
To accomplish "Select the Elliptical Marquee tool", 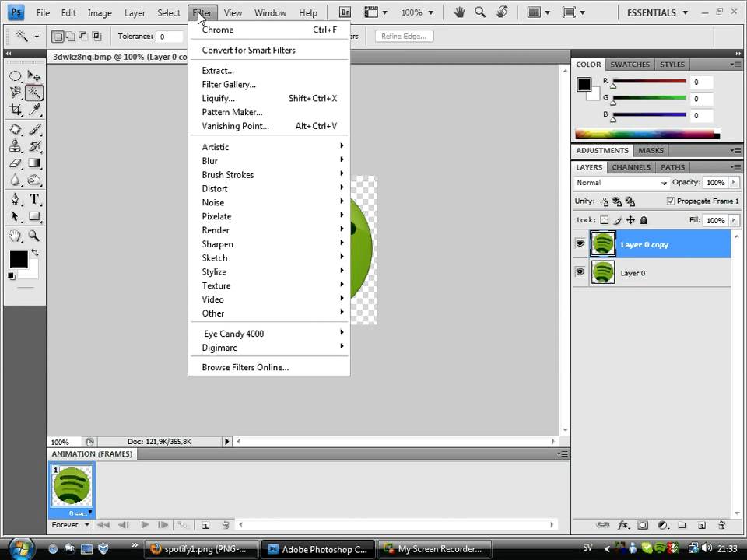I will point(16,75).
